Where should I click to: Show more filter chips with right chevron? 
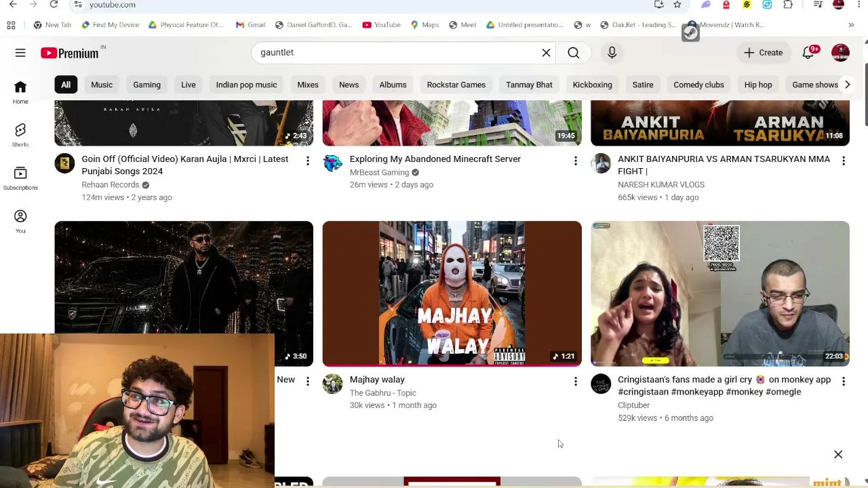pos(847,85)
